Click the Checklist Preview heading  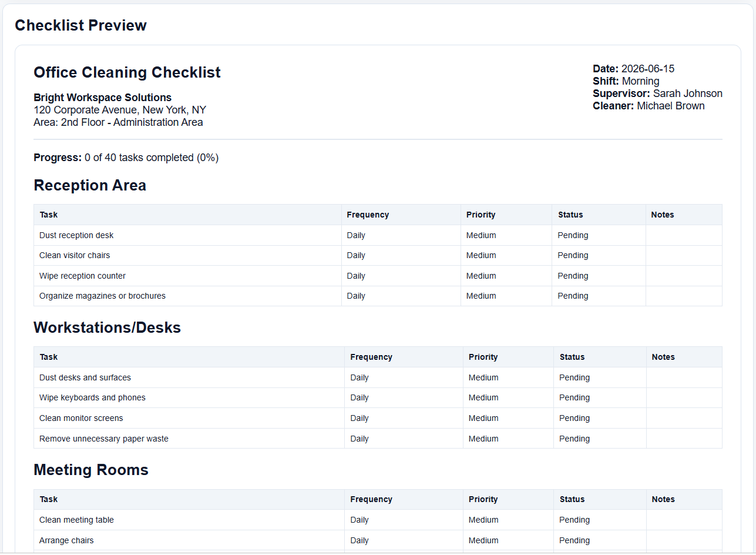click(80, 25)
